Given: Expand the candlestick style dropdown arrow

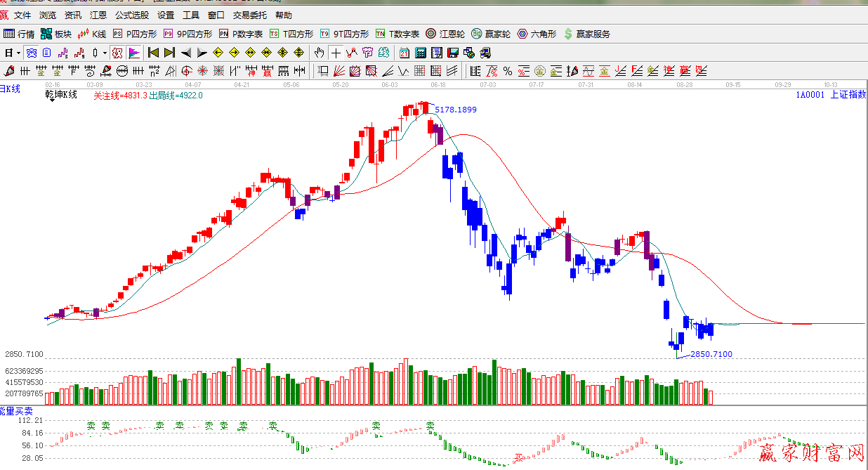Looking at the screenshot, I should [x=105, y=53].
